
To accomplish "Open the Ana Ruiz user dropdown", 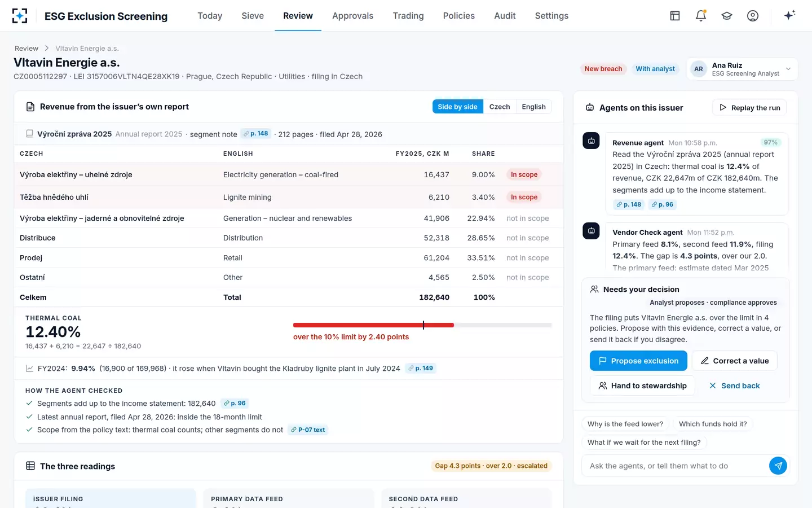I will (742, 69).
